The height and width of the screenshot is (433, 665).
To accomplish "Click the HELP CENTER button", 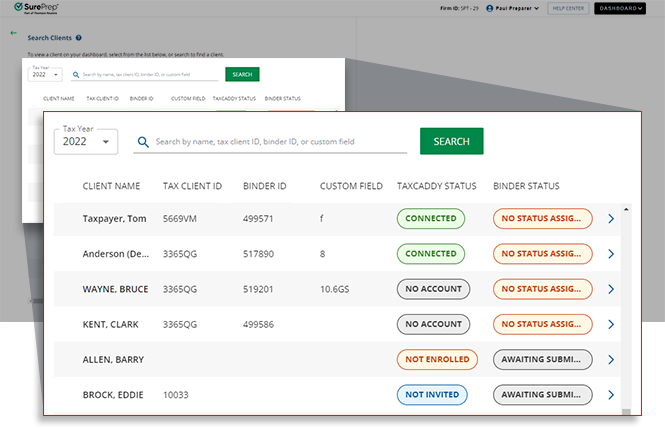I will pos(568,8).
